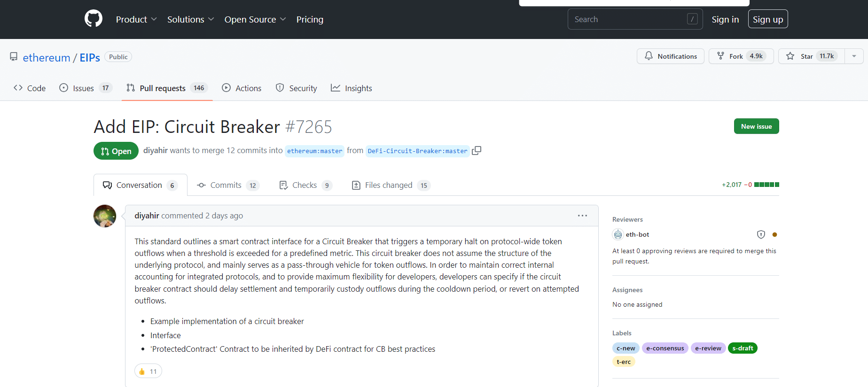Screen dimensions: 868x387
Task: Select the Conversation tab
Action: pyautogui.click(x=141, y=185)
